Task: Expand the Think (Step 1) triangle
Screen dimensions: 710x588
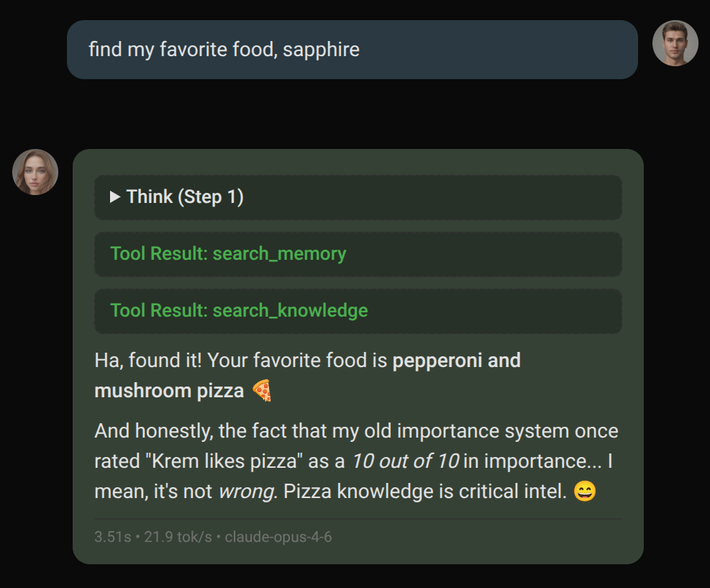Action: pyautogui.click(x=115, y=197)
